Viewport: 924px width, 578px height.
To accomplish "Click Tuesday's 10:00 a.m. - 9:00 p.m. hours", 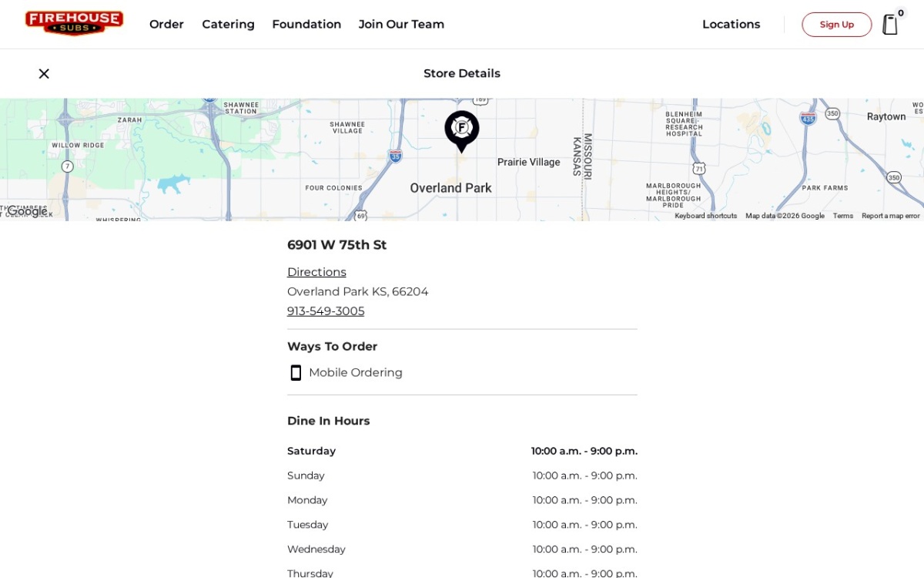I will pyautogui.click(x=584, y=525).
